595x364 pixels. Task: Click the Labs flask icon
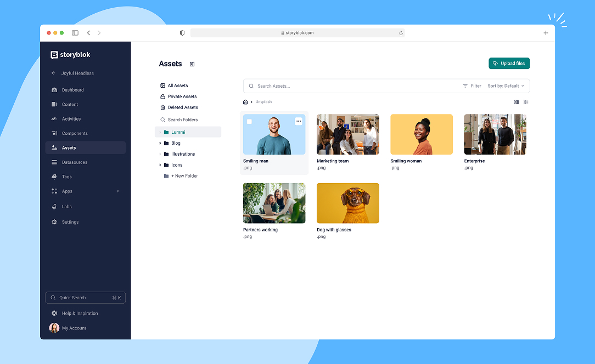(54, 207)
